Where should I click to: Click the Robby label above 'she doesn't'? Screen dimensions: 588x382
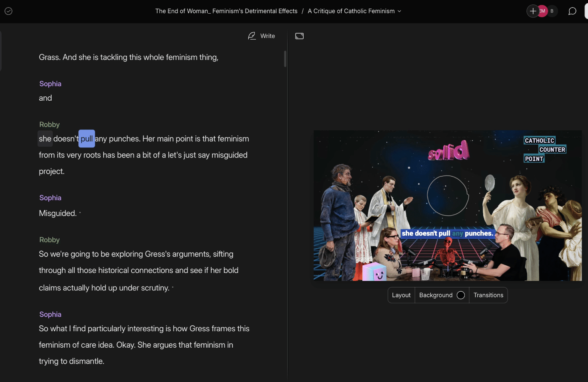tap(50, 125)
